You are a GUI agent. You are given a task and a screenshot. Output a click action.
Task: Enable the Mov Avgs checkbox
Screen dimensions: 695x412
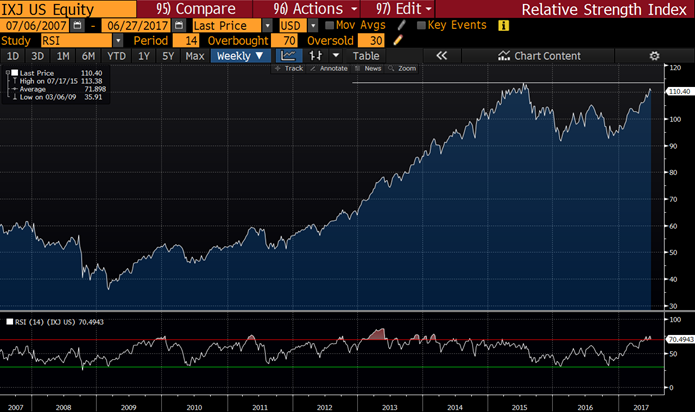(330, 25)
